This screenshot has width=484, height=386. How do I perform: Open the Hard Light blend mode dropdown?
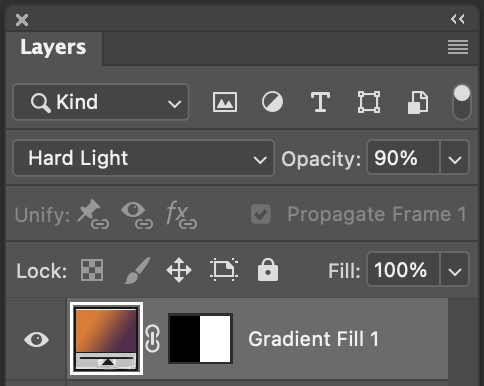tap(143, 158)
